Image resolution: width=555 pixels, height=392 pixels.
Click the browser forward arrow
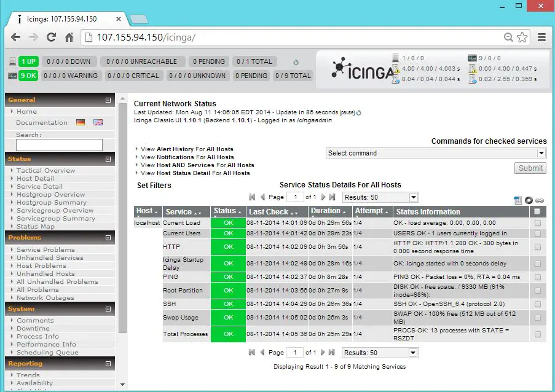33,37
